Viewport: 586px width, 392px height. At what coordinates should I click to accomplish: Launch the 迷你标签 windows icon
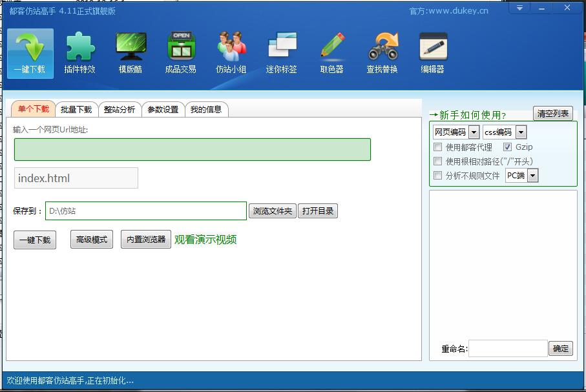click(282, 48)
